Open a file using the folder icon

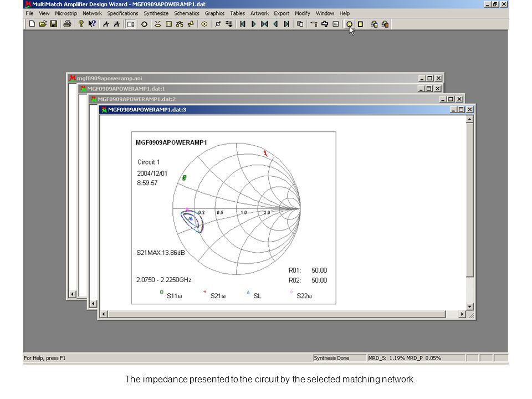[43, 24]
